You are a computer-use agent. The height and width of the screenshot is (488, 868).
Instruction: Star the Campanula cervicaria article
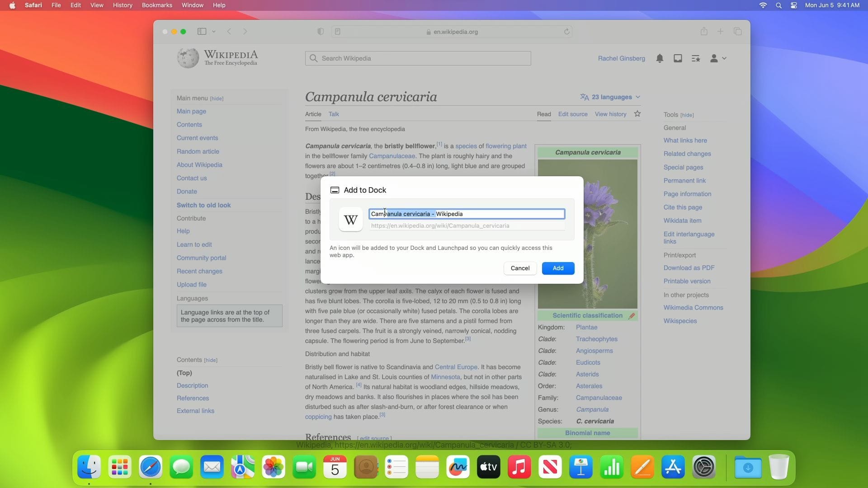[637, 114]
